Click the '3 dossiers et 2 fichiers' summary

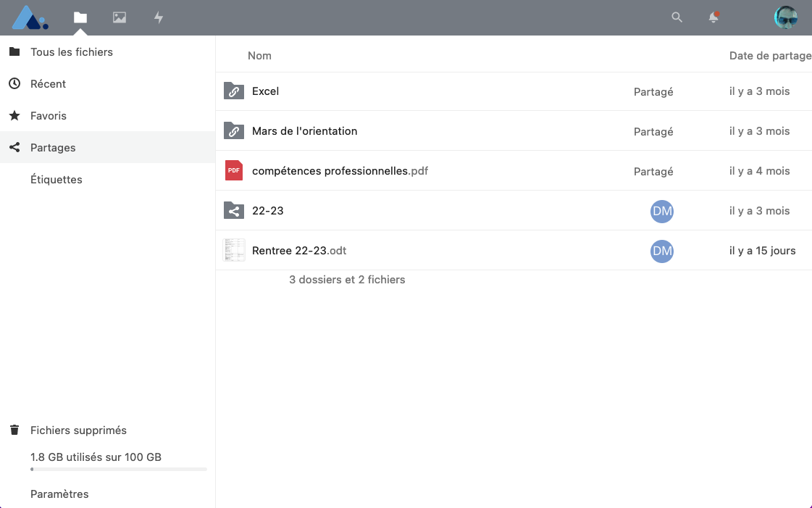click(x=347, y=280)
